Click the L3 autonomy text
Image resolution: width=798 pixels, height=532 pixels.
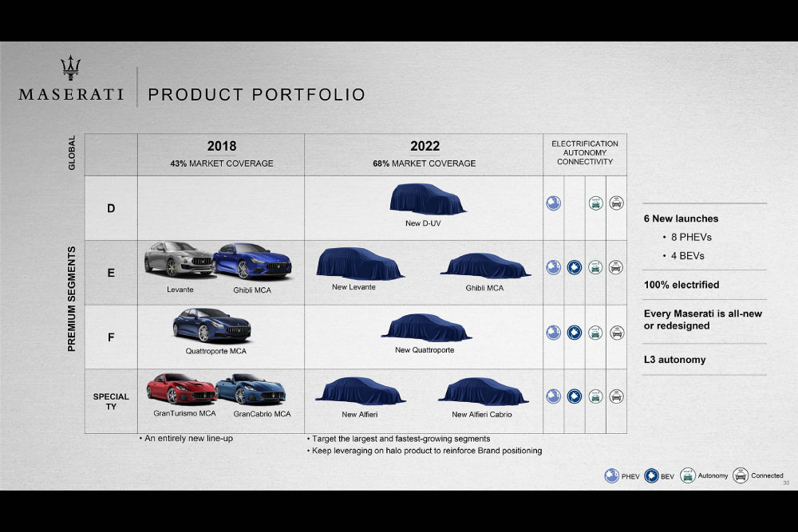tap(675, 360)
